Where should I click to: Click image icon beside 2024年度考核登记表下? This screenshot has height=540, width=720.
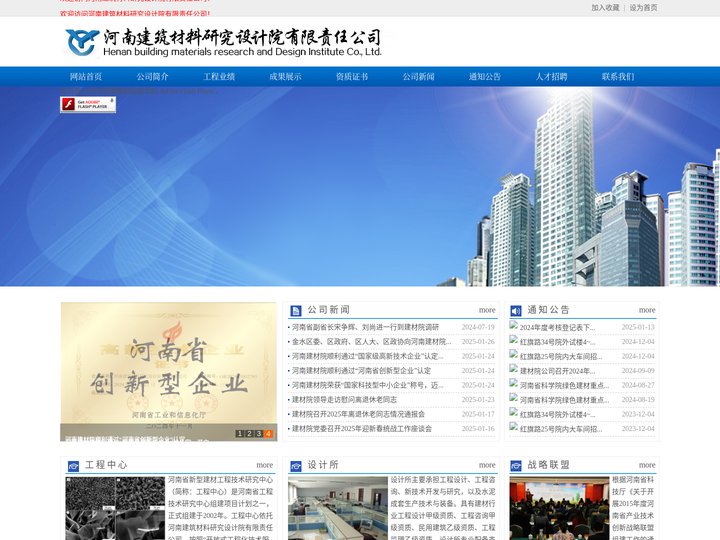click(x=513, y=326)
